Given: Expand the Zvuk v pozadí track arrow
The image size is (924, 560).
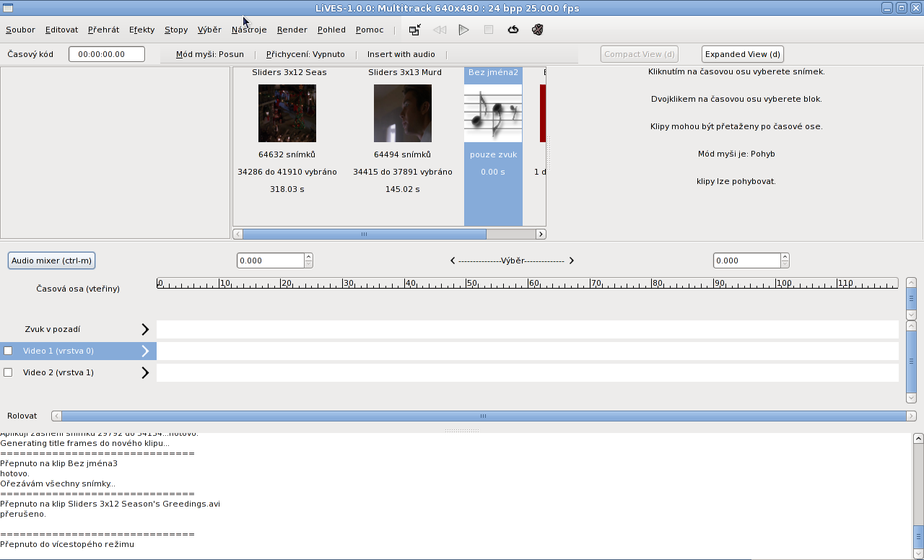Looking at the screenshot, I should click(x=145, y=329).
